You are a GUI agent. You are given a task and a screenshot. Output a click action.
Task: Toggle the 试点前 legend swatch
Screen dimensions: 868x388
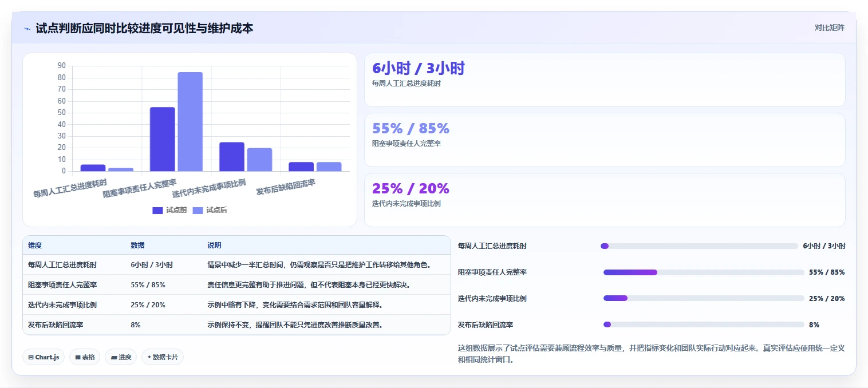click(x=157, y=210)
